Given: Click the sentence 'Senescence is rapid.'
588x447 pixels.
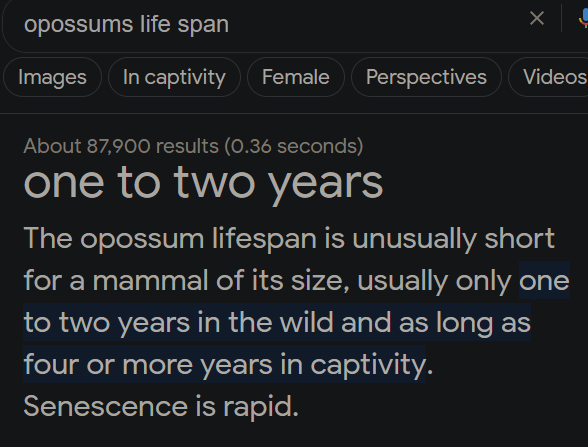Looking at the screenshot, I should tap(161, 407).
